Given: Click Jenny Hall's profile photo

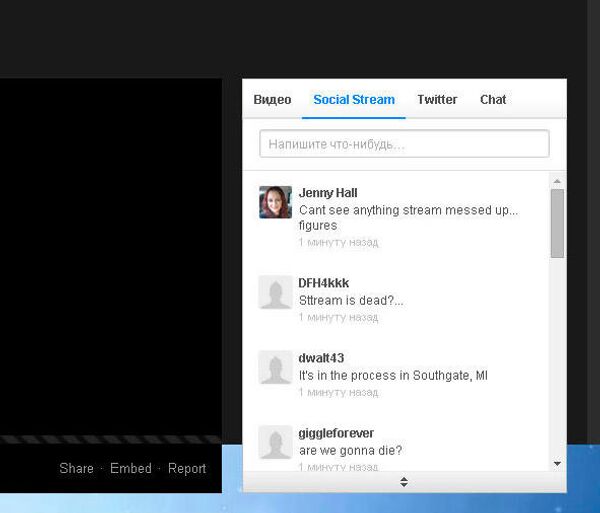Looking at the screenshot, I should [275, 202].
